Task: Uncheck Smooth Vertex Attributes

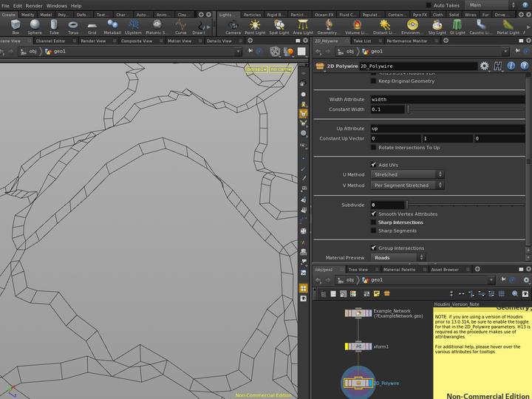Action: [x=373, y=214]
